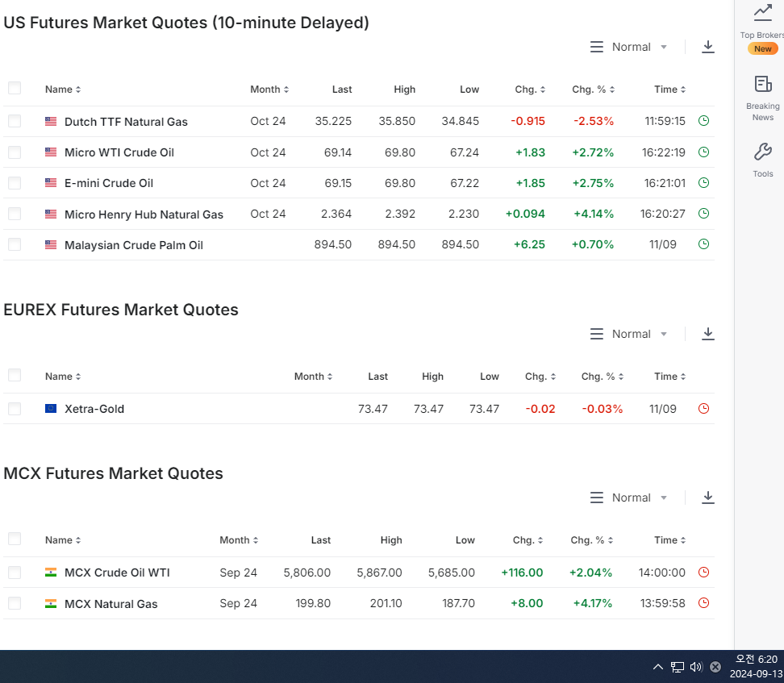Viewport: 784px width, 683px height.
Task: Sort EUREX table by Name
Action: click(x=62, y=377)
